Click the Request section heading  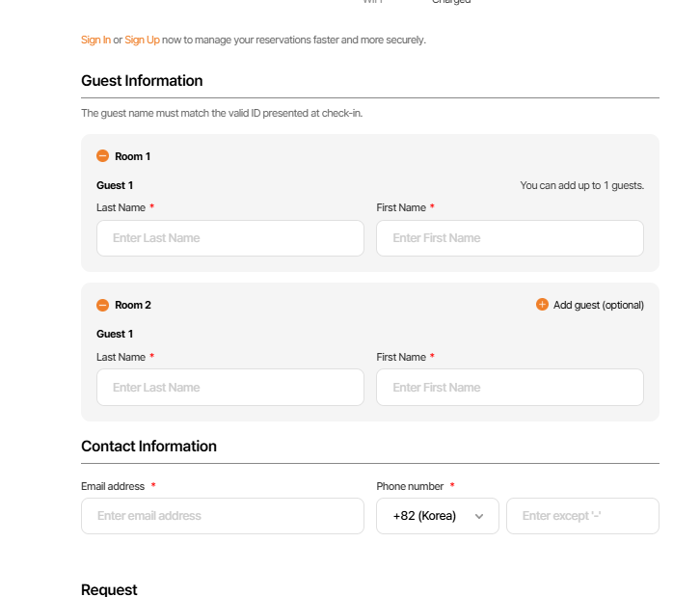[109, 589]
